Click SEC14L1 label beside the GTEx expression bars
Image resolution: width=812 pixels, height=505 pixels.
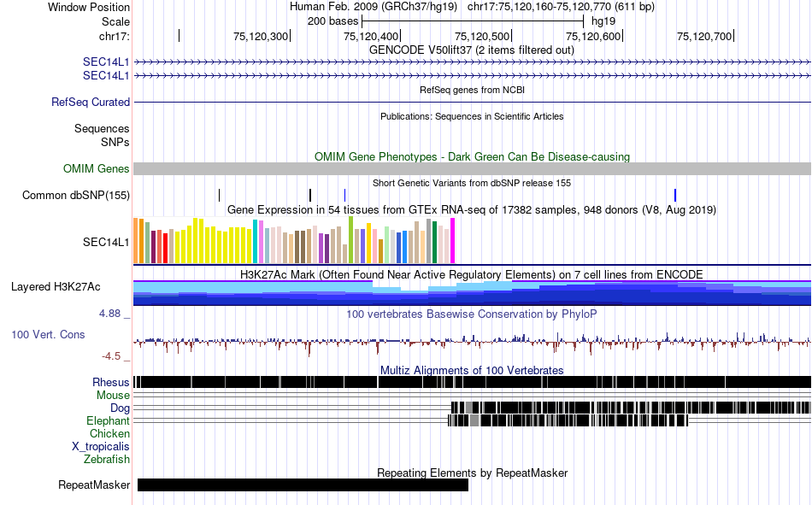pyautogui.click(x=106, y=242)
